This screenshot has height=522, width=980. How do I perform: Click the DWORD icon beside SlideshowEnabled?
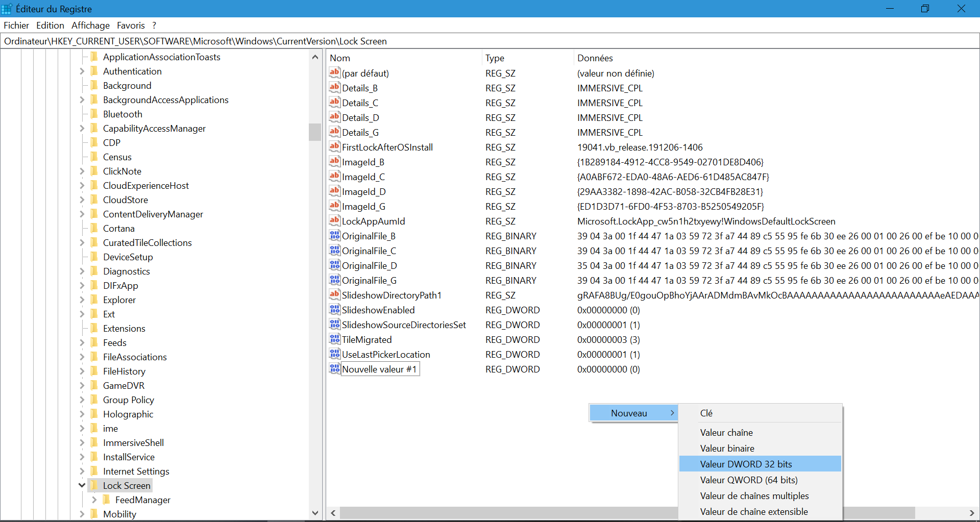coord(334,310)
